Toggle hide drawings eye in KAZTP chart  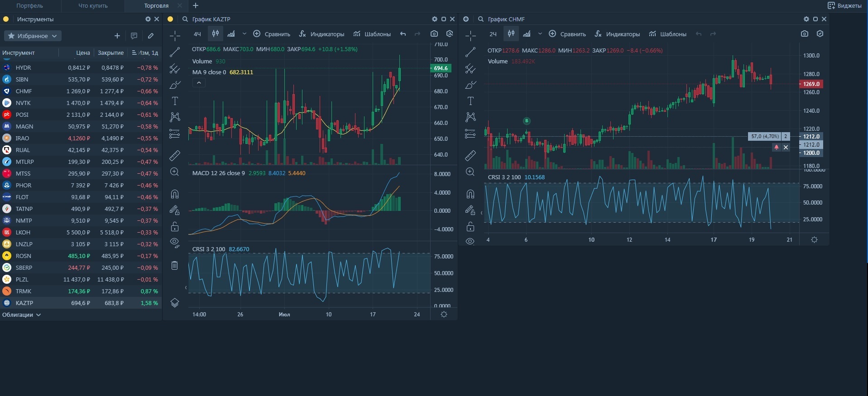click(175, 243)
